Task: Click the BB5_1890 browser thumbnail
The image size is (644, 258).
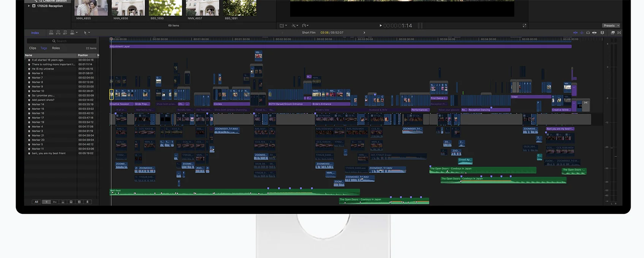Action: (165, 8)
